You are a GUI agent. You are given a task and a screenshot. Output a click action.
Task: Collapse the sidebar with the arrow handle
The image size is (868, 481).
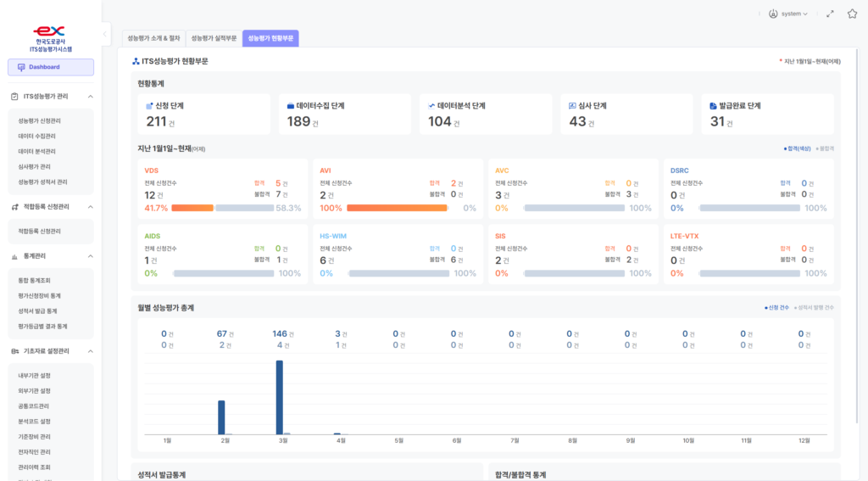click(x=105, y=34)
